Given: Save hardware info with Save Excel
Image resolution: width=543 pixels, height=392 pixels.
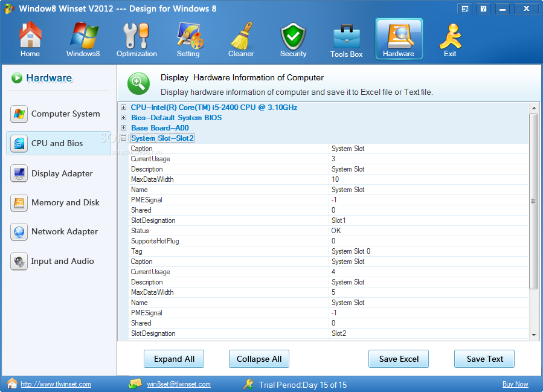Looking at the screenshot, I should (x=399, y=359).
